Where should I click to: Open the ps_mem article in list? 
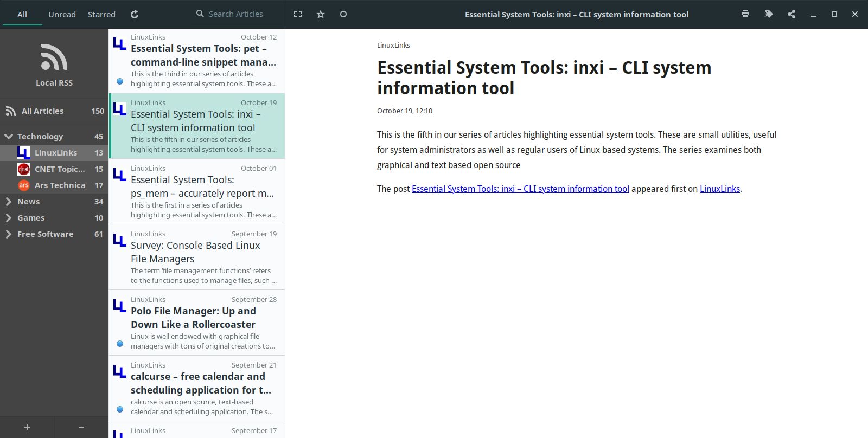point(197,191)
